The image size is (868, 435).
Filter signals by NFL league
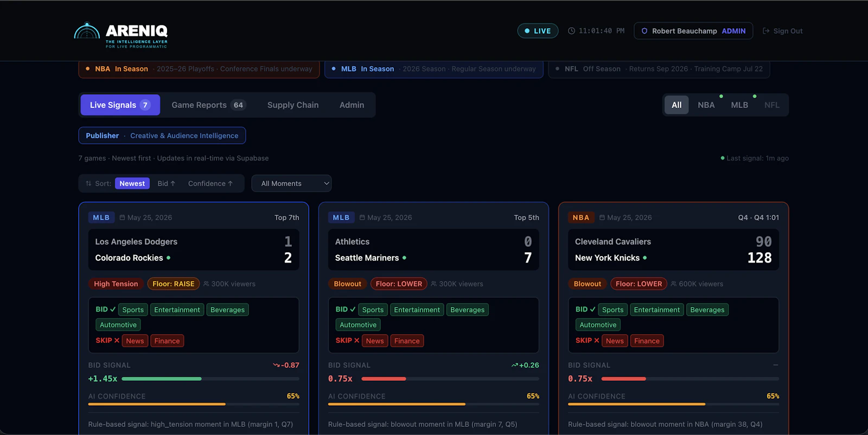click(x=772, y=105)
